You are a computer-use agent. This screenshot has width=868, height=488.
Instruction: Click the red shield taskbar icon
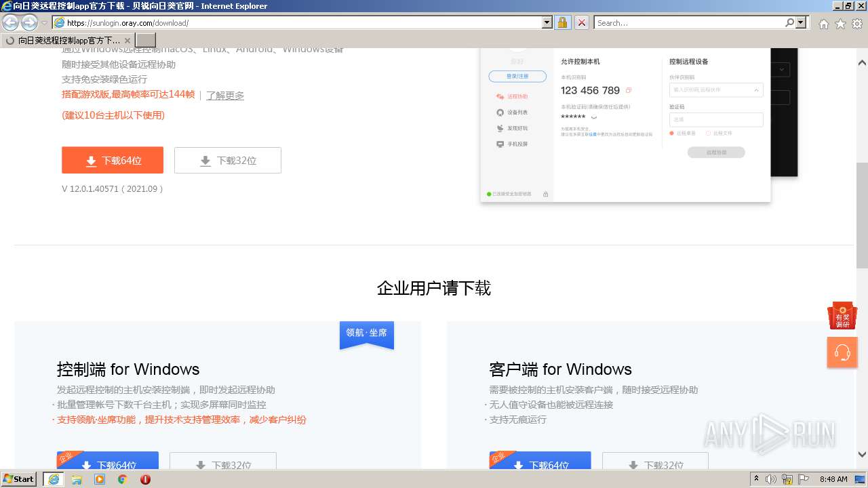click(145, 479)
